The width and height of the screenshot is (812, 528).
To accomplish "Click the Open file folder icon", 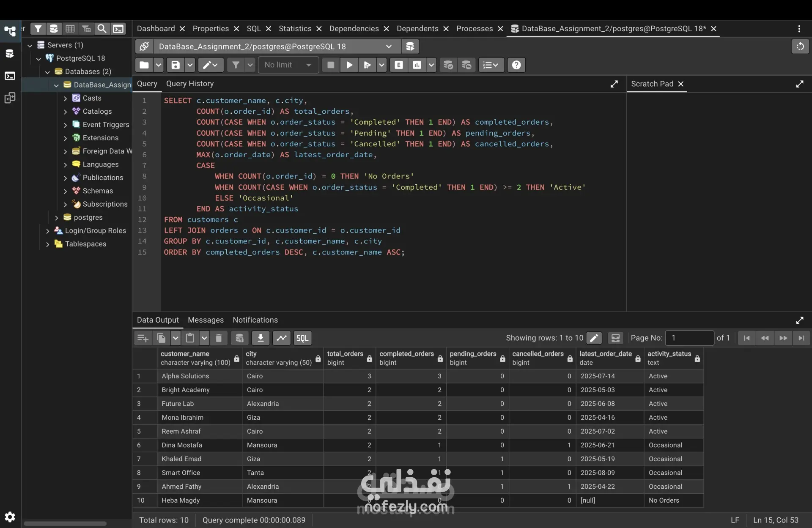I will [x=144, y=65].
